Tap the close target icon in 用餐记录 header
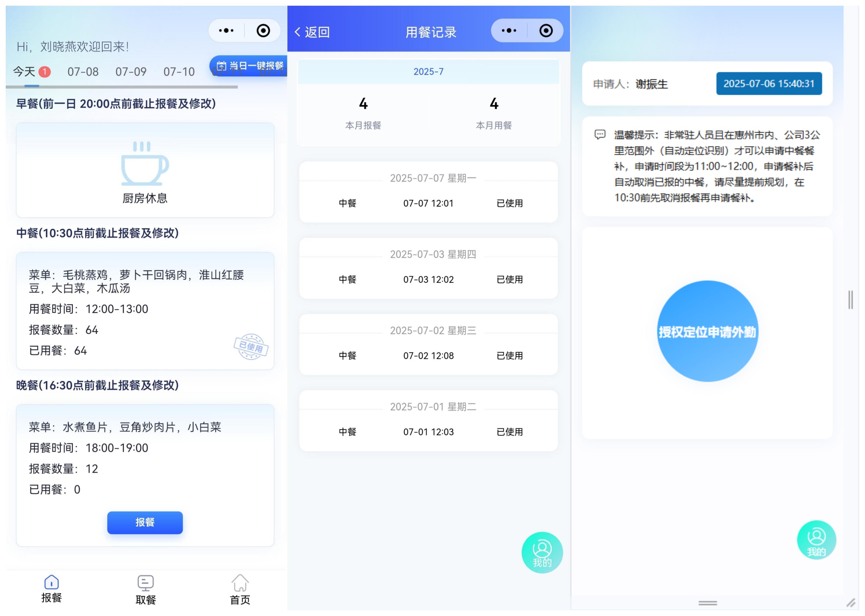The height and width of the screenshot is (616, 865). 546,31
